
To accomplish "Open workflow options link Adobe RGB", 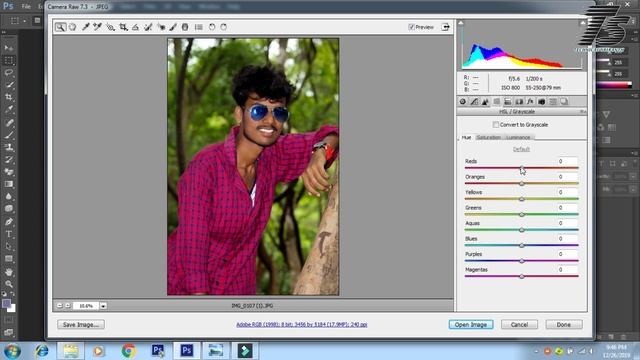I will tap(302, 324).
